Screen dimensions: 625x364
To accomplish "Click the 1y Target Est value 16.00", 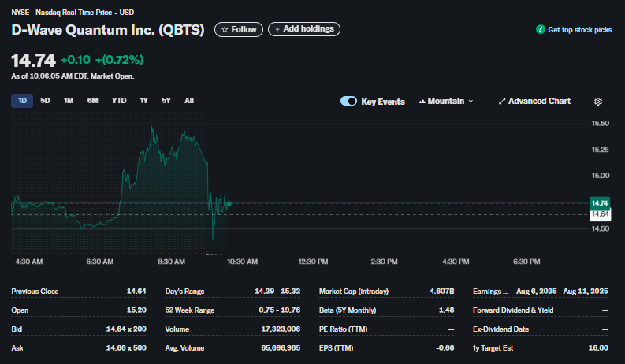I will click(x=598, y=348).
